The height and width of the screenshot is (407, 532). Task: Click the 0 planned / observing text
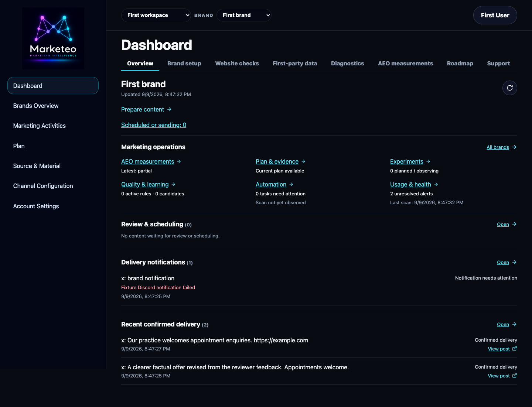point(414,171)
